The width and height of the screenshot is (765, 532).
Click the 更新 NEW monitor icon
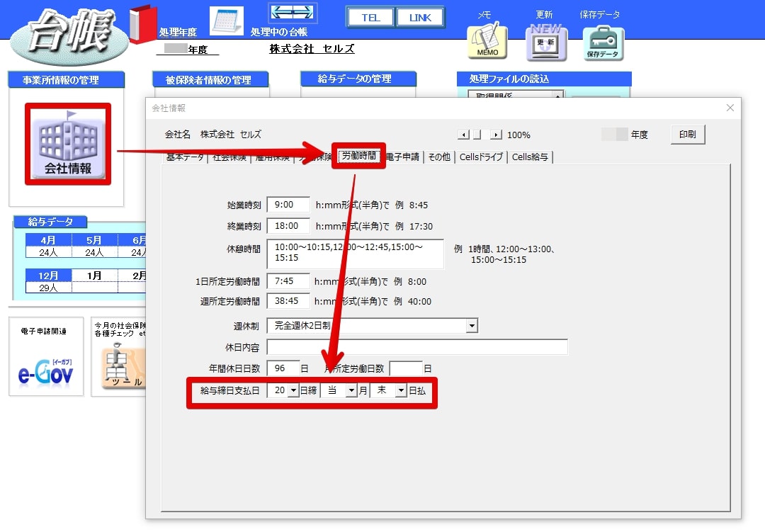(546, 43)
